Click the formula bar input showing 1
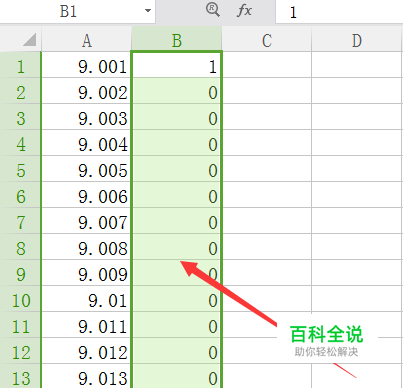This screenshot has width=403, height=388. click(339, 12)
